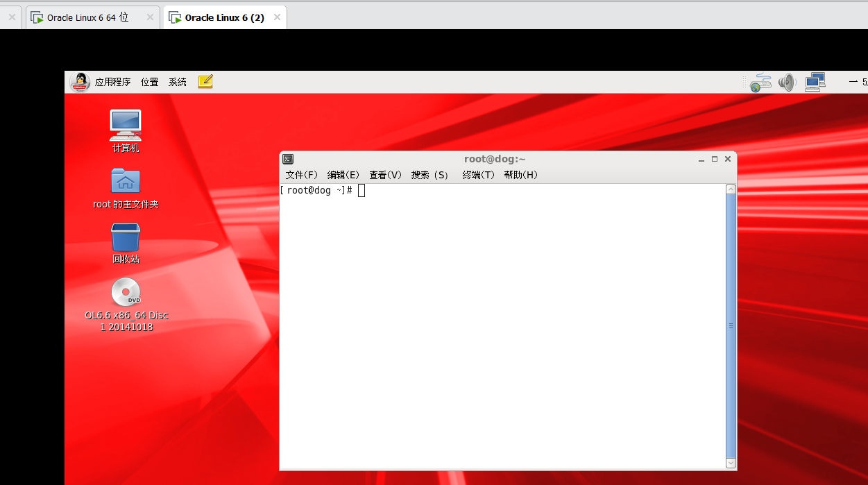
Task: Click the root 的主文件夹 label
Action: pyautogui.click(x=126, y=204)
